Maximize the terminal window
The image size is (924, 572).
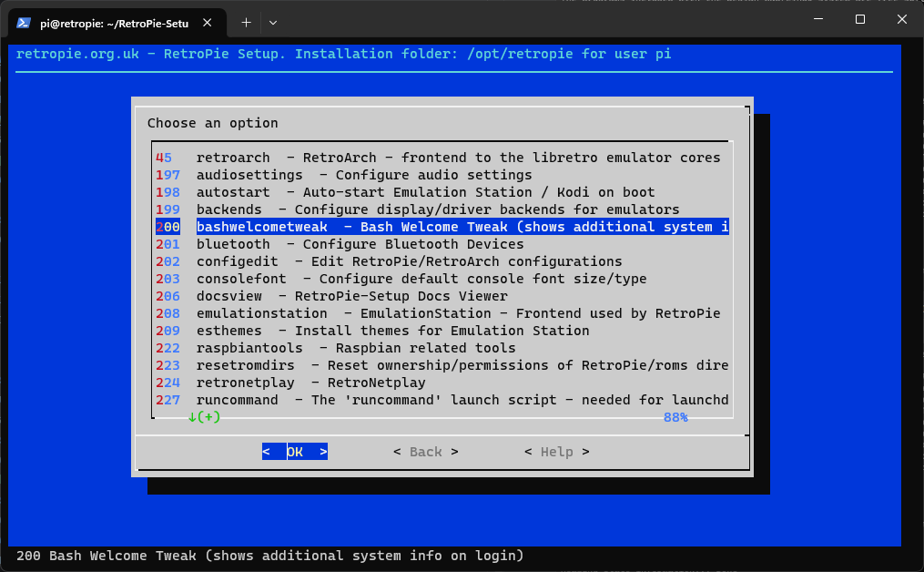coord(860,20)
